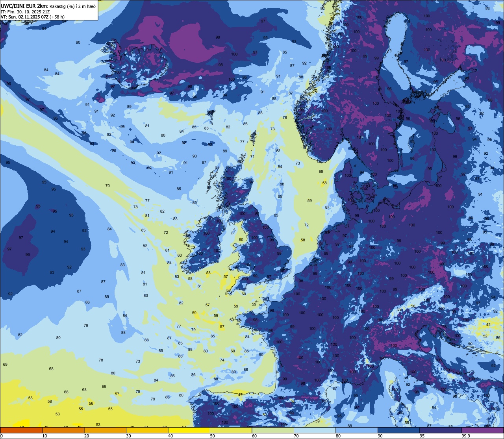Viewport: 504px width, 439px height.
Task: Pick the pale blue 70–80 legend swatch
Action: point(315,430)
